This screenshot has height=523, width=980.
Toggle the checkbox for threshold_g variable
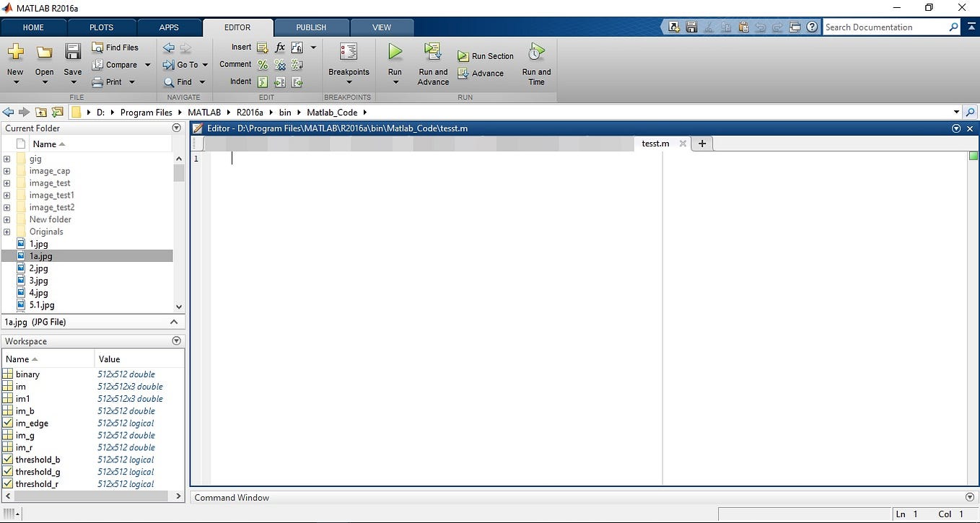pos(7,472)
